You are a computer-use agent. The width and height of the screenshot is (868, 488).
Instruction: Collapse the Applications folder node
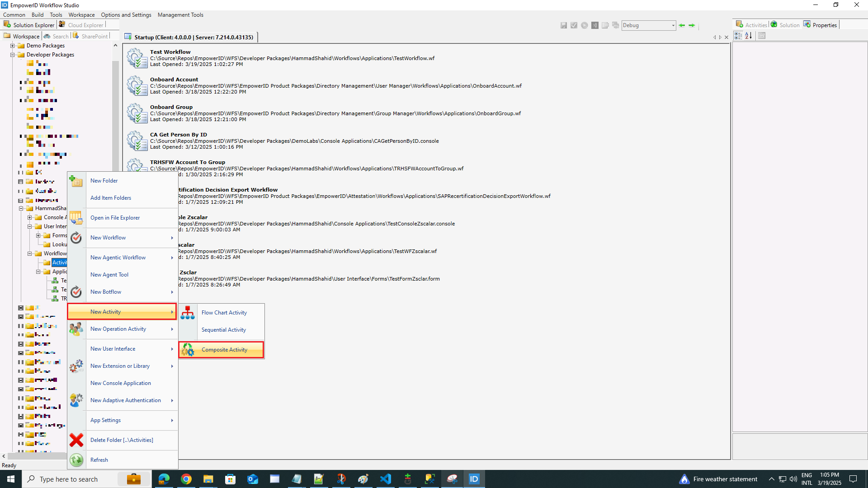(38, 272)
